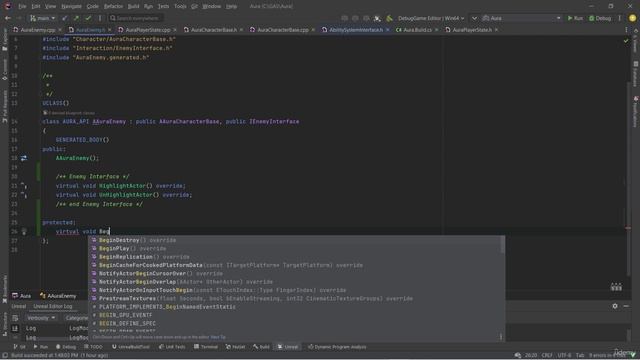Switch to AbilitySystemInterface.h tab
The image size is (640, 360).
click(356, 30)
